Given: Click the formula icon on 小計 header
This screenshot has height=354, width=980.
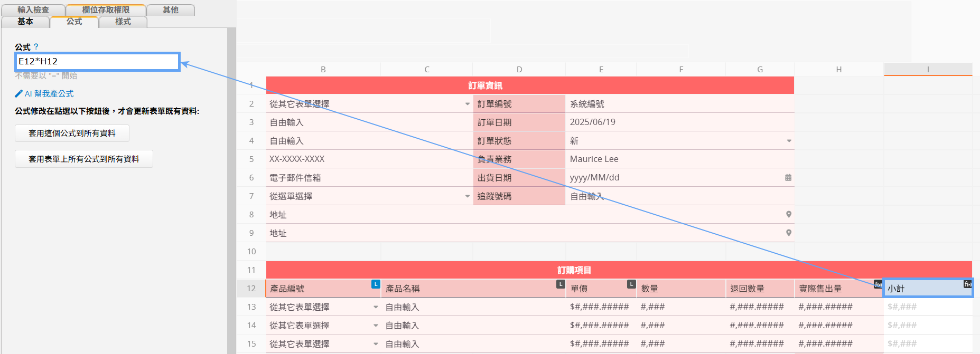Looking at the screenshot, I should coord(967,284).
